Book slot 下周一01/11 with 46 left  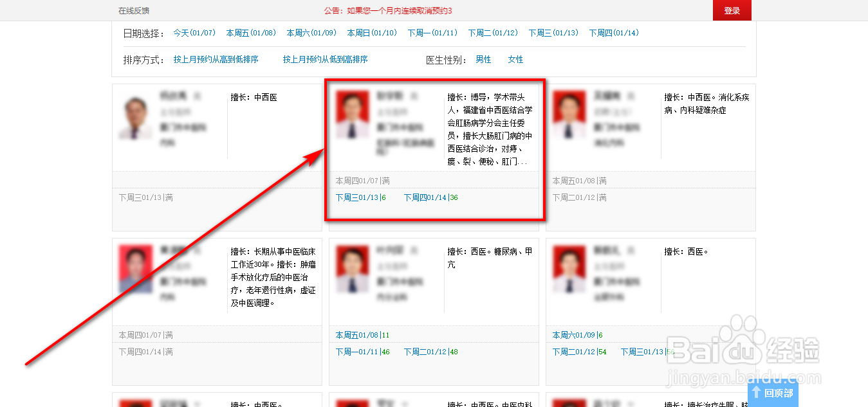pyautogui.click(x=363, y=352)
